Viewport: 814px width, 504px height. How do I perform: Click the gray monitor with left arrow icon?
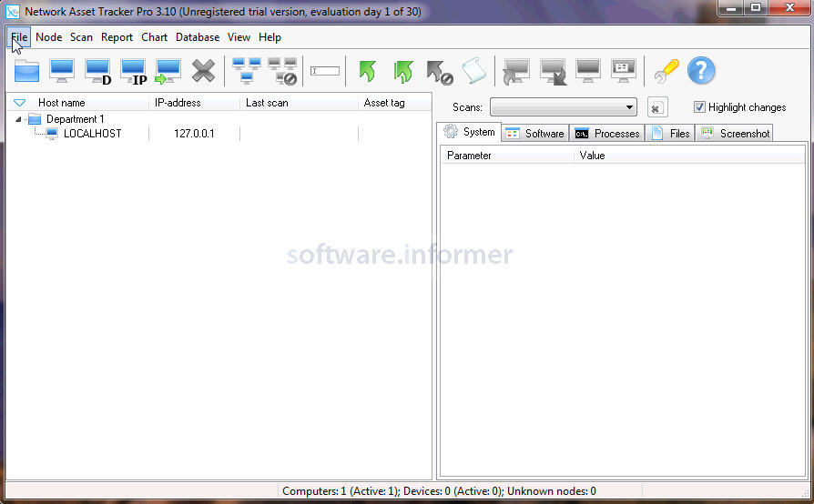tap(515, 72)
